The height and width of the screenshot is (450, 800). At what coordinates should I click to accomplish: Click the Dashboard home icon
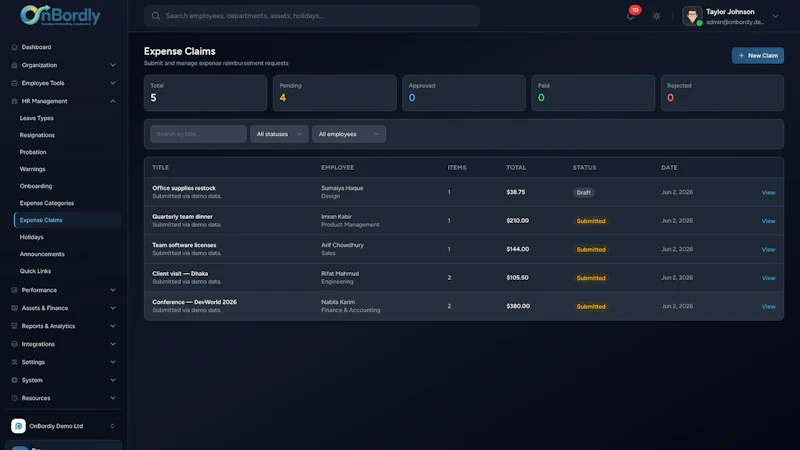click(14, 47)
